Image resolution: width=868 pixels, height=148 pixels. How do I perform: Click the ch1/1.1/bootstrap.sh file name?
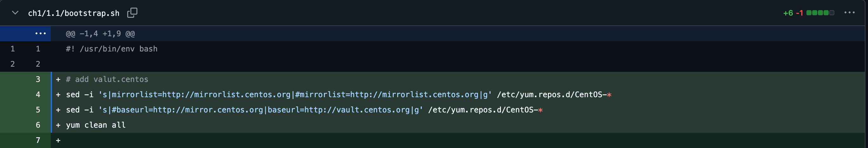pyautogui.click(x=74, y=13)
